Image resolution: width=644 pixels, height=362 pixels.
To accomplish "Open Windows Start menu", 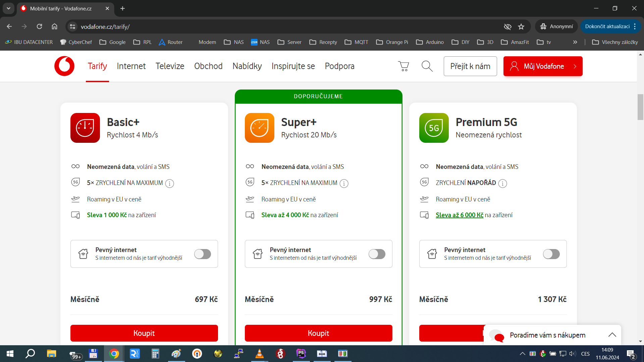I will coord(10,354).
